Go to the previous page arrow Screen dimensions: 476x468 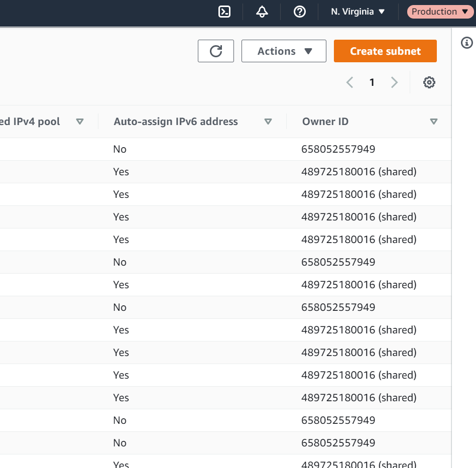coord(349,82)
